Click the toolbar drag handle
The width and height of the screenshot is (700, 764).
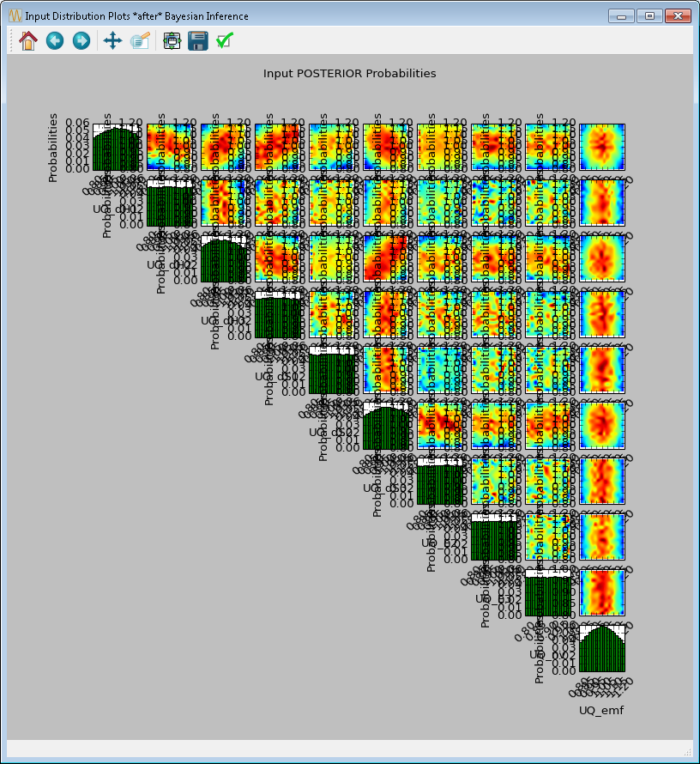(x=11, y=40)
